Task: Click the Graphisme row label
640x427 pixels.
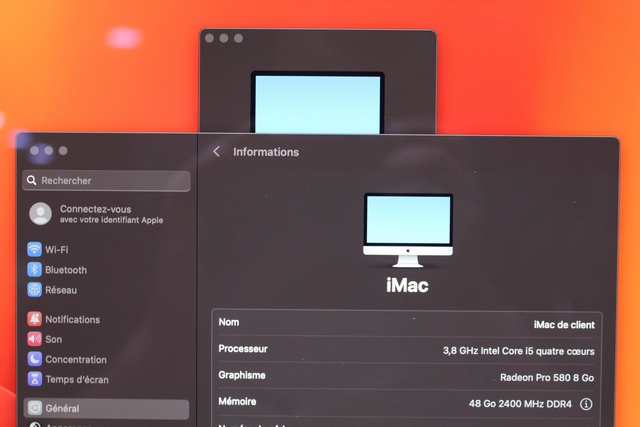Action: tap(242, 375)
